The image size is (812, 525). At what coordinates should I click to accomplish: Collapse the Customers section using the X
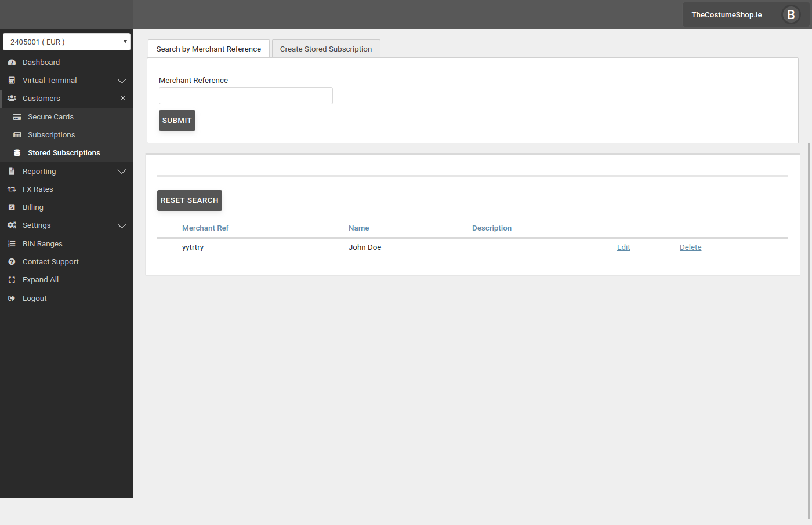pyautogui.click(x=122, y=99)
